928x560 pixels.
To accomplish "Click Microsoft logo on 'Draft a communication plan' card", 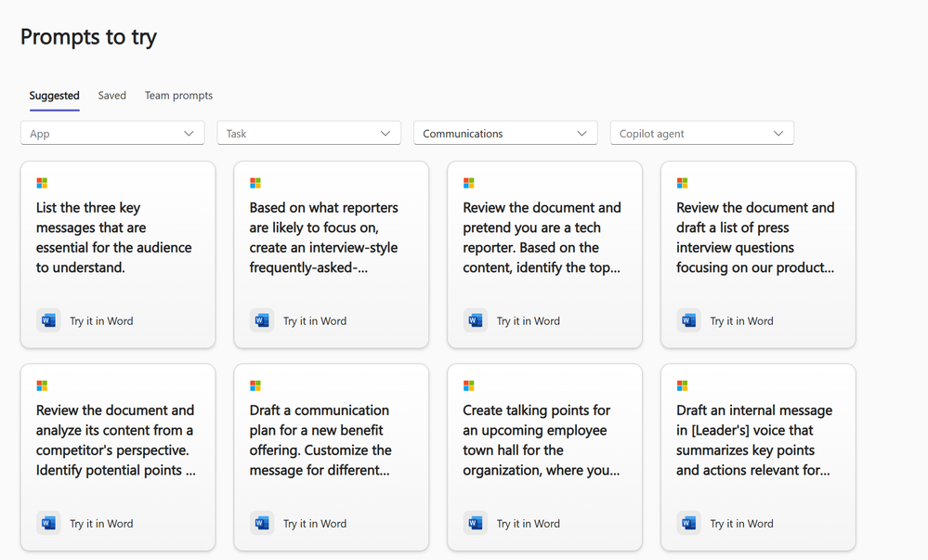I will click(255, 385).
